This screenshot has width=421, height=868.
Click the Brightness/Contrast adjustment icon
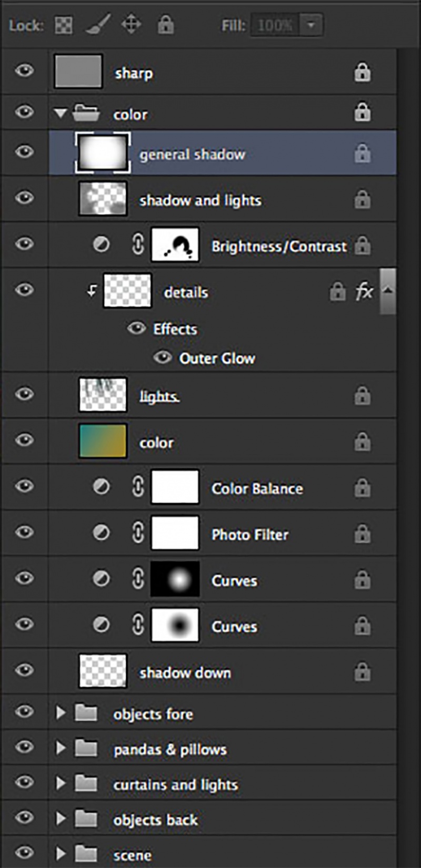(101, 244)
